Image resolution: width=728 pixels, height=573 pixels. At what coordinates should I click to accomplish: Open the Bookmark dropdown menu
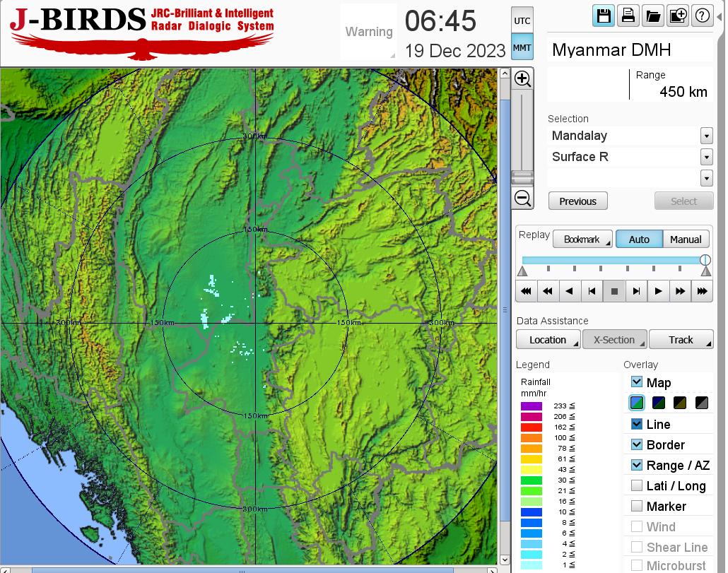[582, 240]
